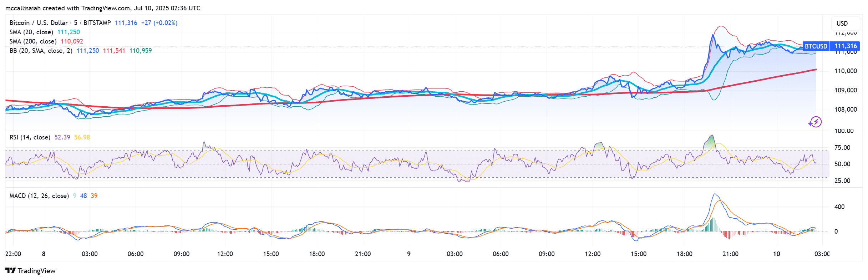Click the 25.00 RSI axis label
868x280 pixels.
(x=842, y=181)
